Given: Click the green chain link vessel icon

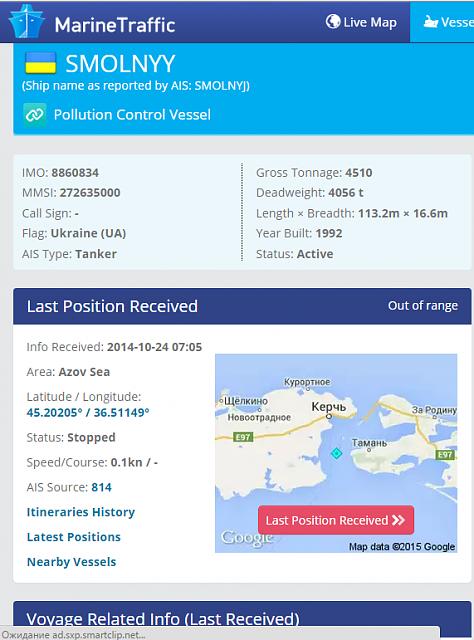Looking at the screenshot, I should 34,115.
